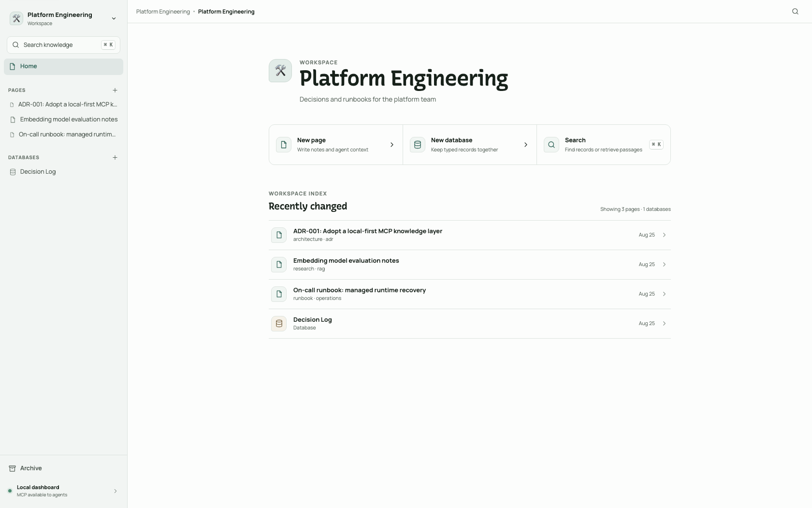Viewport: 812px width, 508px height.
Task: Add a new page using Pages plus icon
Action: tap(115, 90)
